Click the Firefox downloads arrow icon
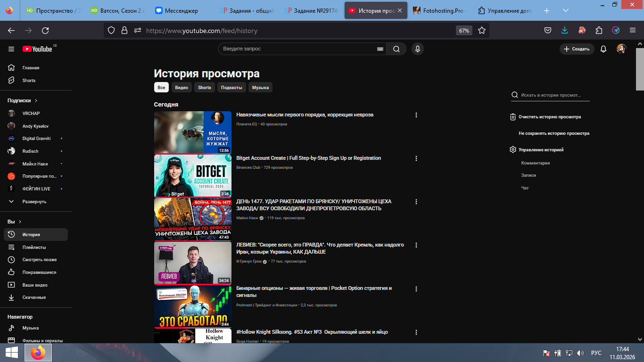This screenshot has height=362, width=644. click(x=565, y=30)
